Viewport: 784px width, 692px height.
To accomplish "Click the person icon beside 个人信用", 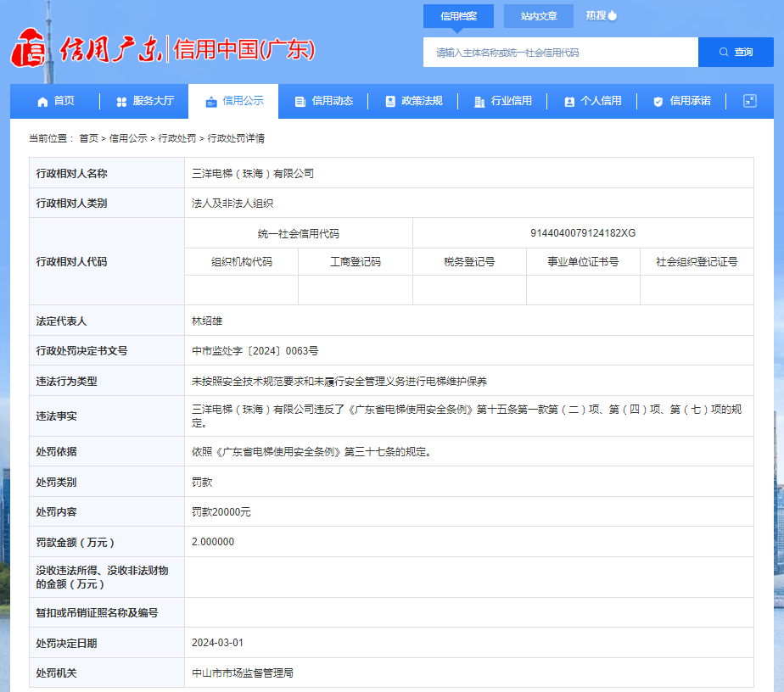I will 569,102.
